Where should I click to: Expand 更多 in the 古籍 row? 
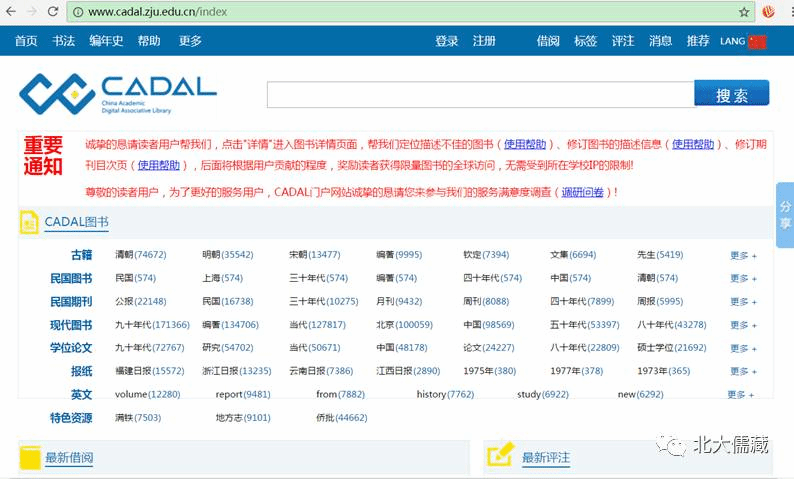pos(742,256)
